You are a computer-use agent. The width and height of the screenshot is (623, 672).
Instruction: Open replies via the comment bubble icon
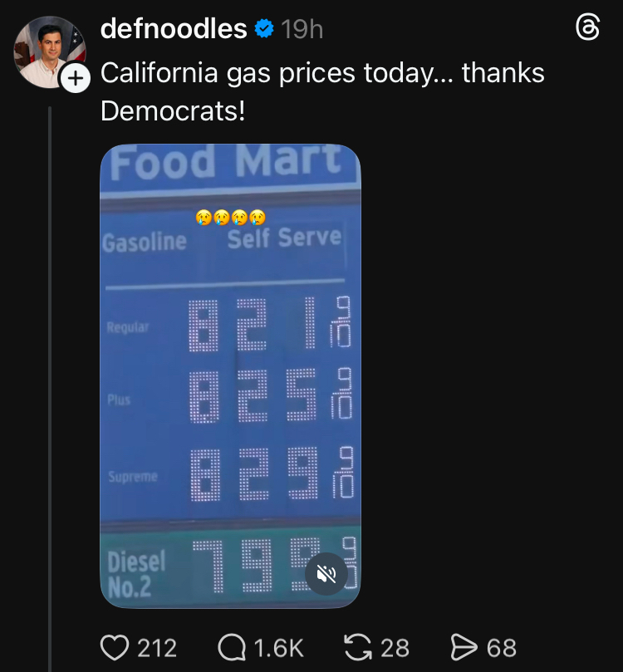pyautogui.click(x=234, y=647)
